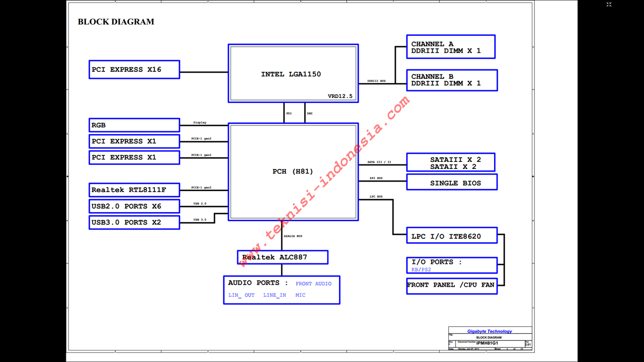Select the FRONT PANEL /CPU FAN block
The image size is (644, 362).
[x=451, y=286]
